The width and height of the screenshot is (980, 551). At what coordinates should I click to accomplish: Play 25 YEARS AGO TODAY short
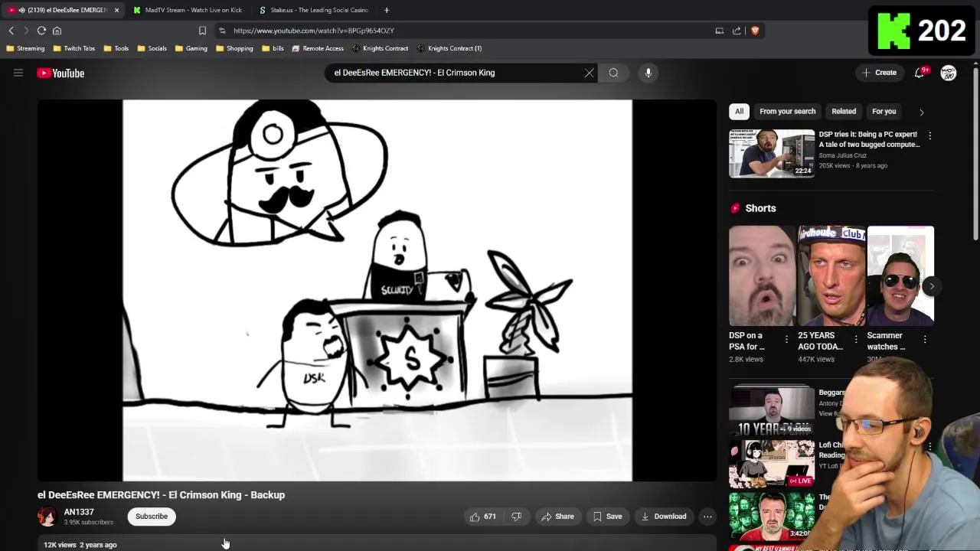click(831, 275)
